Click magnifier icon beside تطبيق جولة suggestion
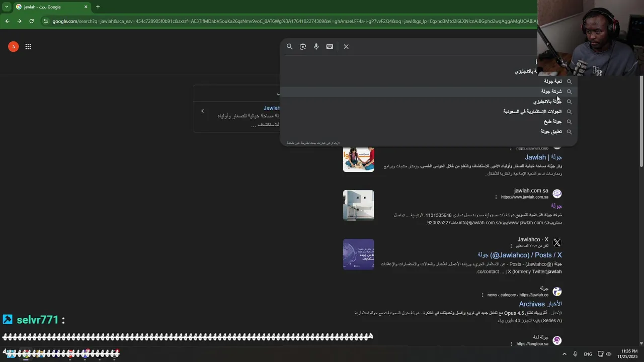This screenshot has height=362, width=644. tap(569, 132)
